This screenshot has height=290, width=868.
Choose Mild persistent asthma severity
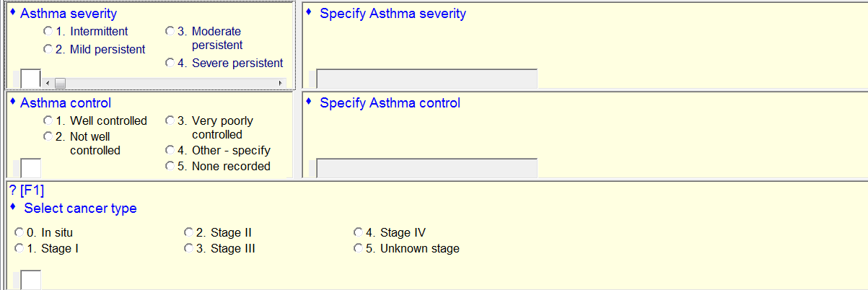[x=48, y=49]
